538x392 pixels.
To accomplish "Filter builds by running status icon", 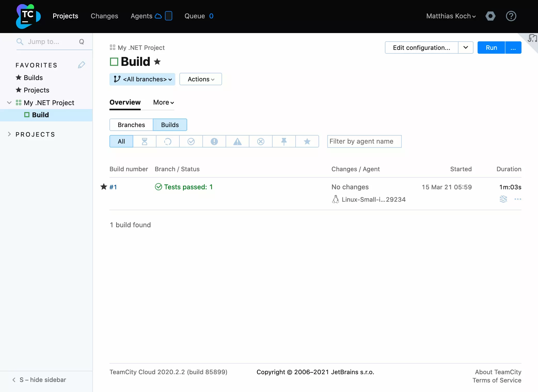I will (x=168, y=141).
